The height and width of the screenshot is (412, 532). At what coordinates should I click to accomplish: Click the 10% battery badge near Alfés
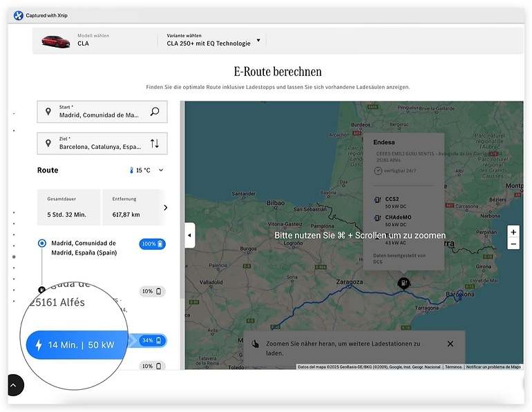click(x=152, y=291)
